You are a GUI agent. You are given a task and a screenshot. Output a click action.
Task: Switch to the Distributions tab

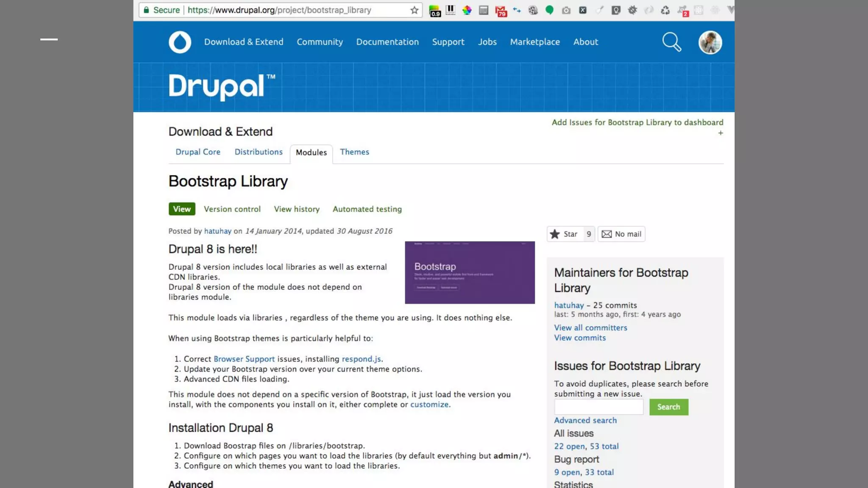click(x=259, y=152)
